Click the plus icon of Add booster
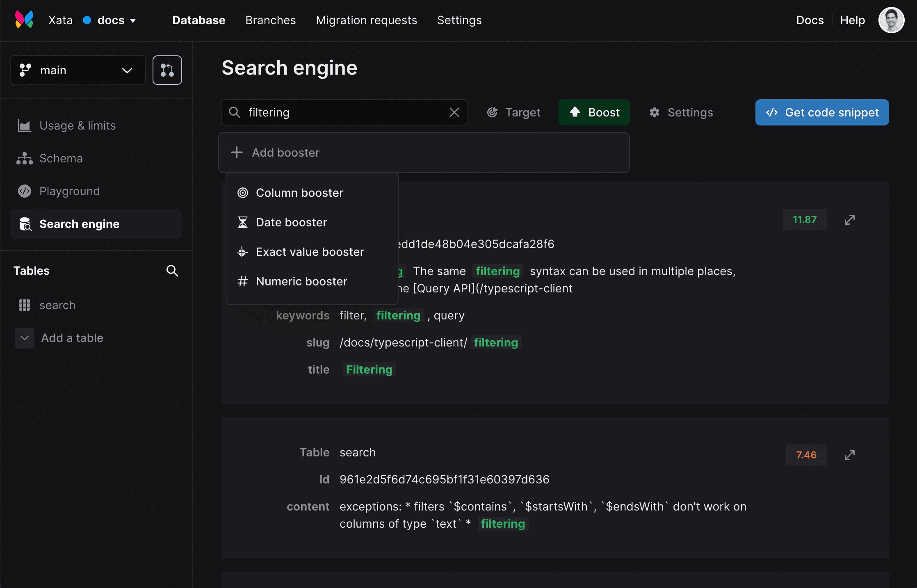The image size is (917, 588). pos(237,153)
